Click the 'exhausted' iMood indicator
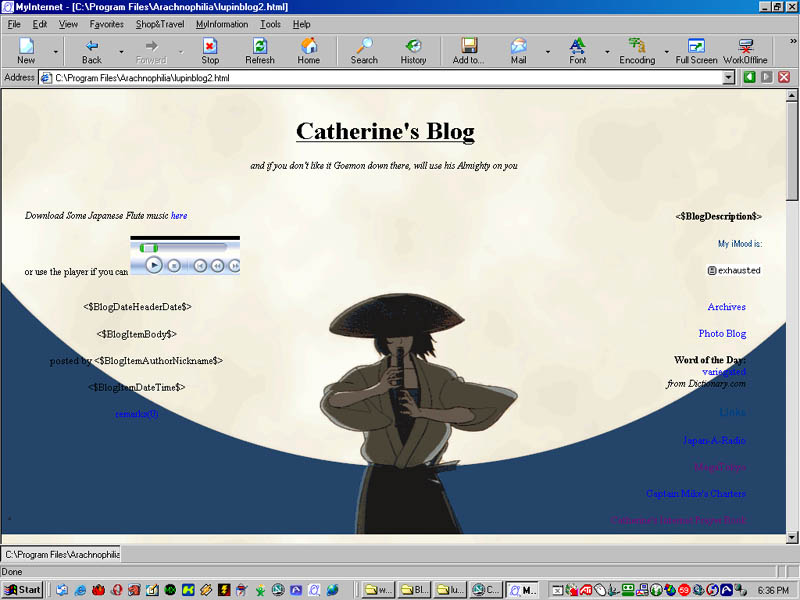 (734, 270)
